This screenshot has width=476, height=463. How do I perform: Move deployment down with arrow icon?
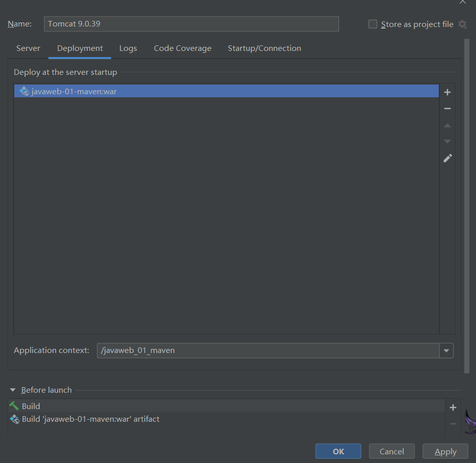tap(447, 142)
